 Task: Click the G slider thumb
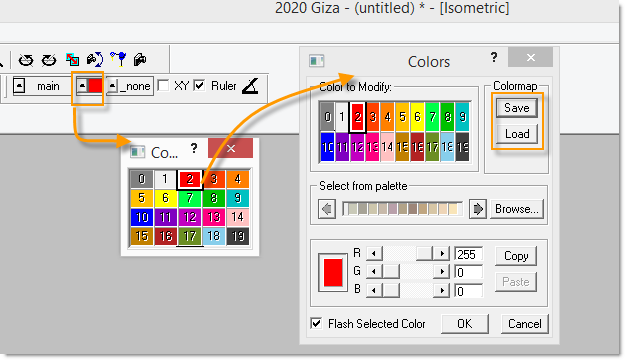click(391, 272)
